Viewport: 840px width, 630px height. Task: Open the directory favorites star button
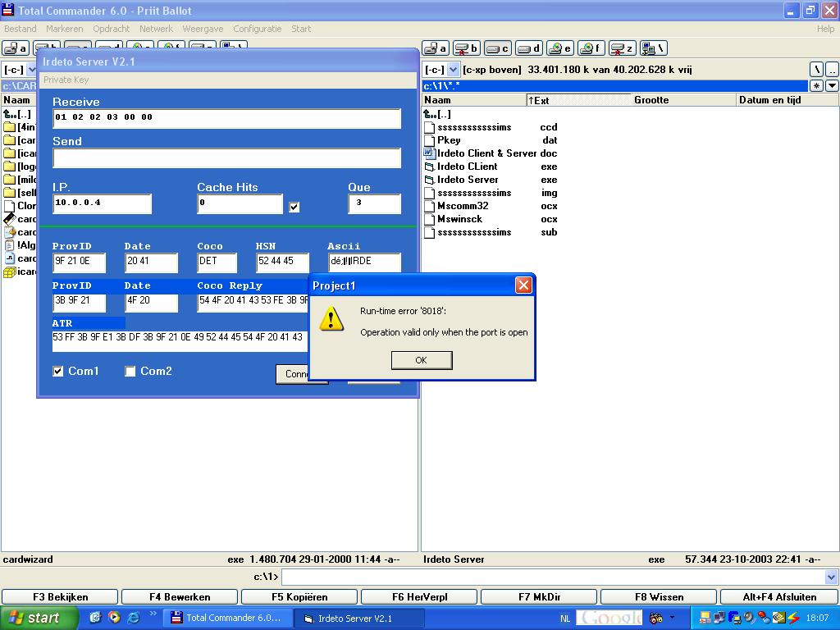[816, 85]
